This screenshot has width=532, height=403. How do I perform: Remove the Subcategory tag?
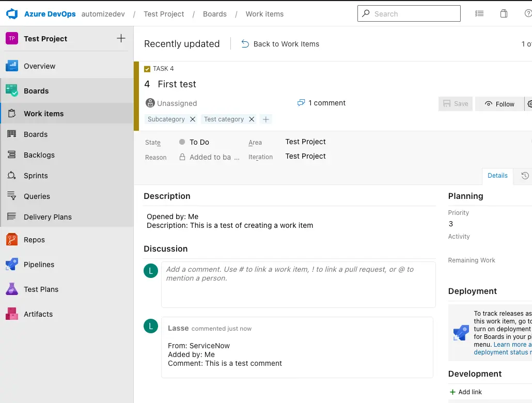pos(193,119)
